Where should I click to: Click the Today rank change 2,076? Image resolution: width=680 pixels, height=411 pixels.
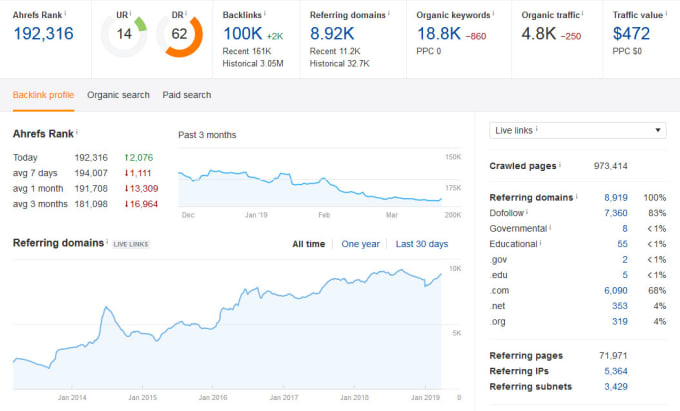(139, 158)
